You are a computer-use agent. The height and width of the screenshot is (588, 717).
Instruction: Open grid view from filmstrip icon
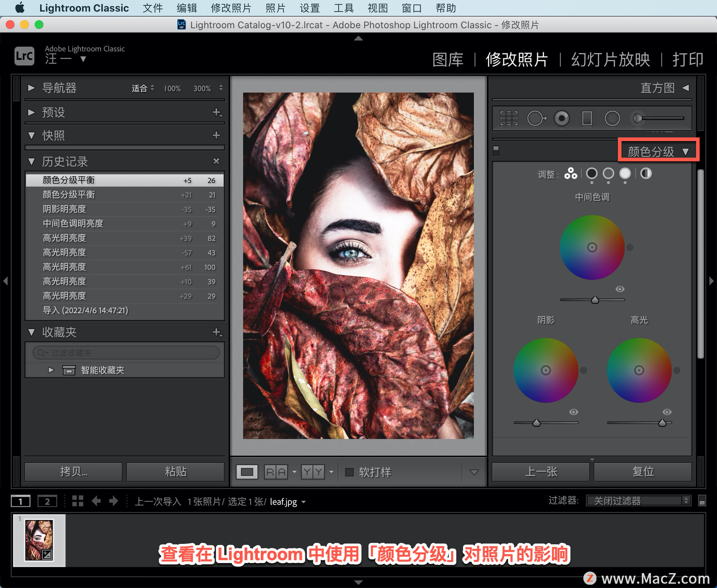pos(78,501)
